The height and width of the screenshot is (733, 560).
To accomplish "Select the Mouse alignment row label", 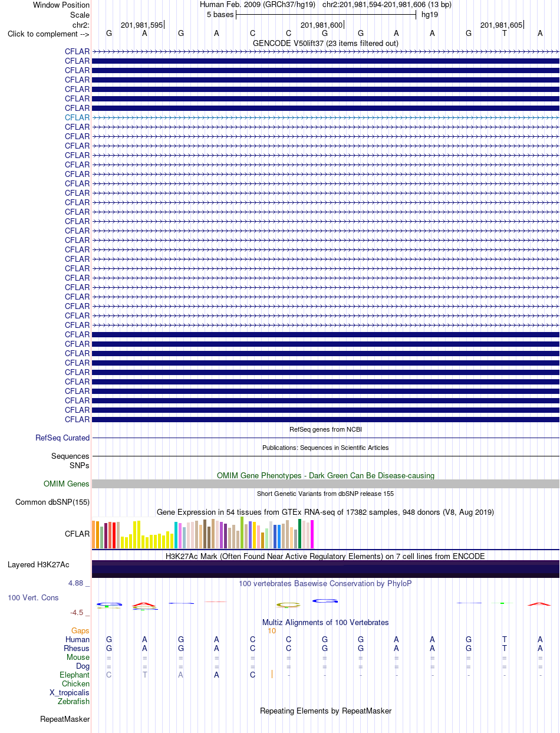I will point(78,657).
